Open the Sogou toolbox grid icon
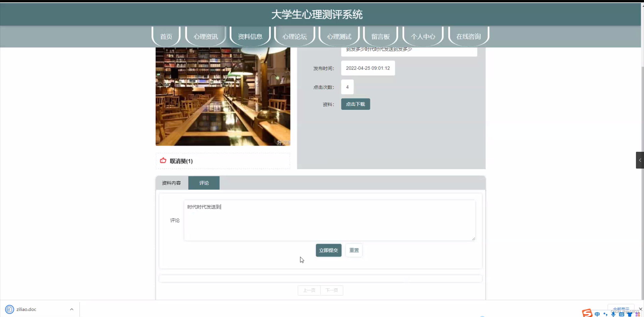Viewport: 644px width, 317px height. [638, 314]
